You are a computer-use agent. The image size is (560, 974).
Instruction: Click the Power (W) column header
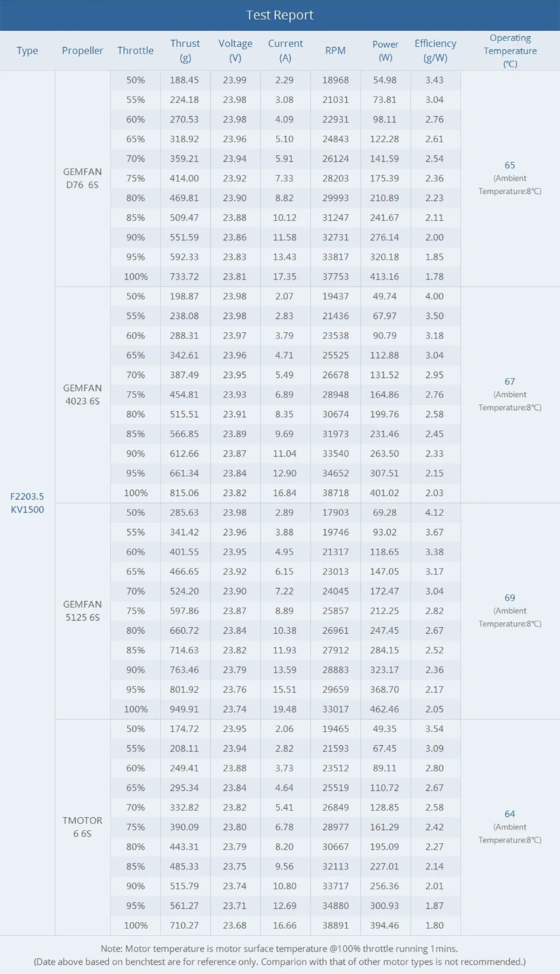click(x=385, y=51)
